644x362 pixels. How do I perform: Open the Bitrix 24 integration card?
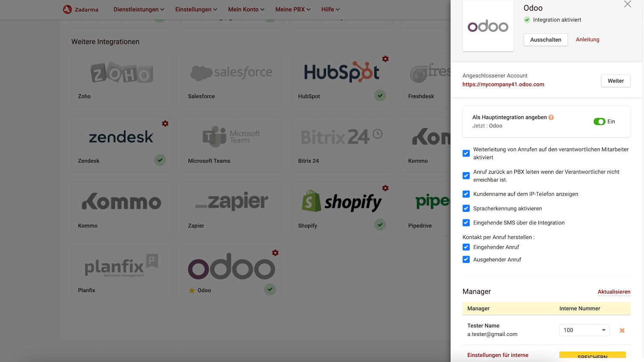(342, 145)
